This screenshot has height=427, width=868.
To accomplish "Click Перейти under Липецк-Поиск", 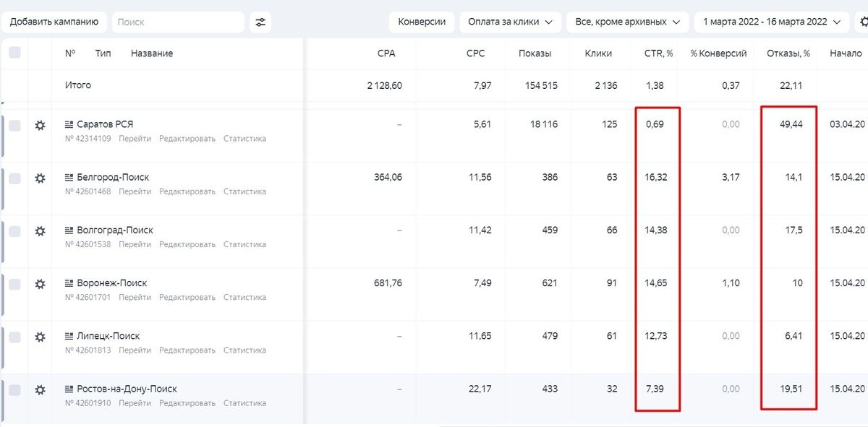I will [x=135, y=350].
